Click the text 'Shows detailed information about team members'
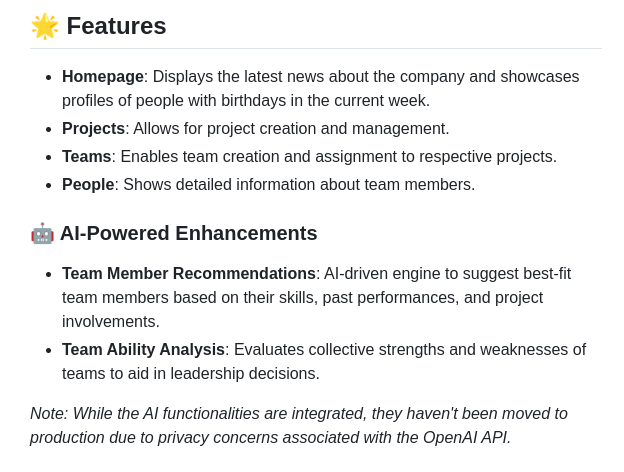624x472 pixels. click(297, 185)
